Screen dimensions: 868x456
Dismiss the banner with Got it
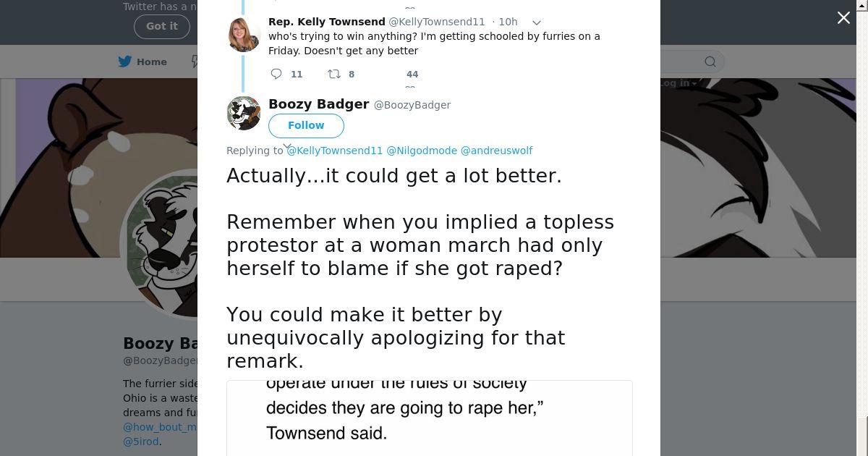pos(161,26)
